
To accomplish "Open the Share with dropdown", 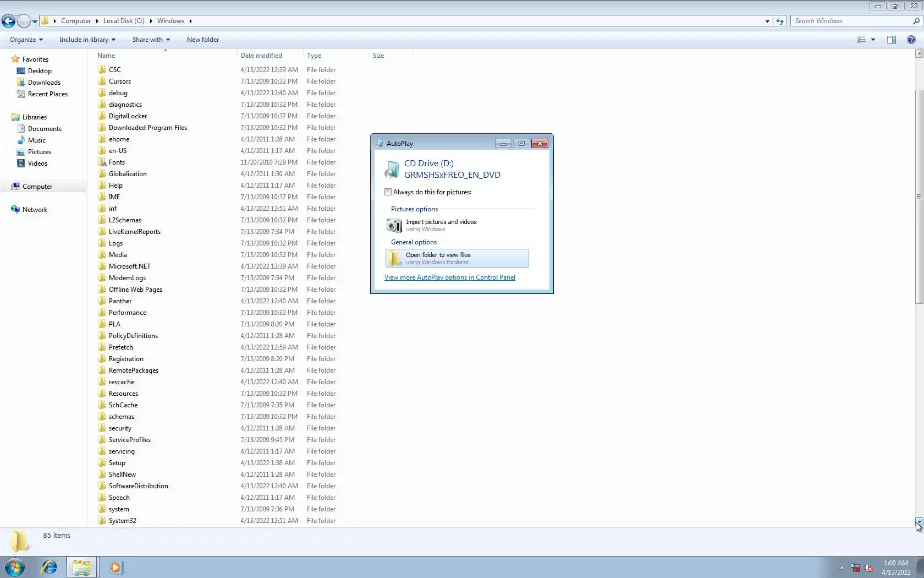I will pyautogui.click(x=151, y=40).
